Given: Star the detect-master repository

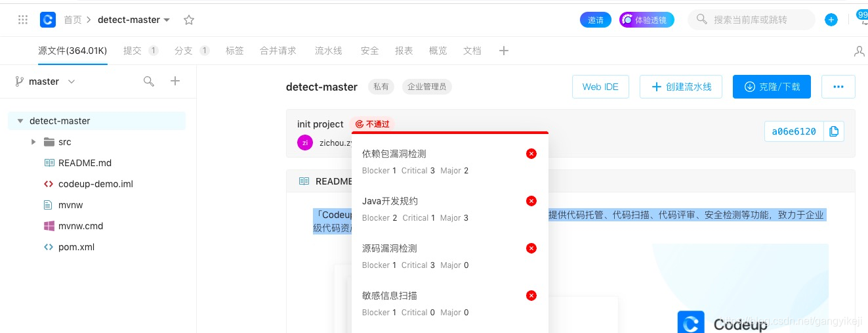Looking at the screenshot, I should (189, 20).
